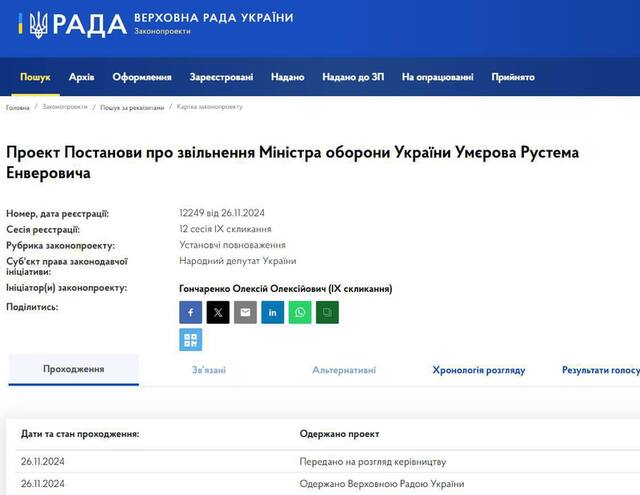This screenshot has width=640, height=495.
Task: Click the Rada trident logo
Action: [x=38, y=25]
